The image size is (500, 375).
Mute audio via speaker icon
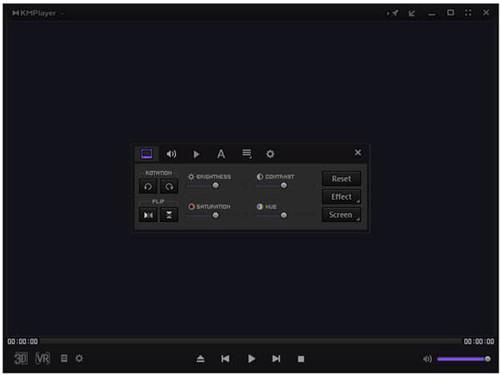pos(427,359)
